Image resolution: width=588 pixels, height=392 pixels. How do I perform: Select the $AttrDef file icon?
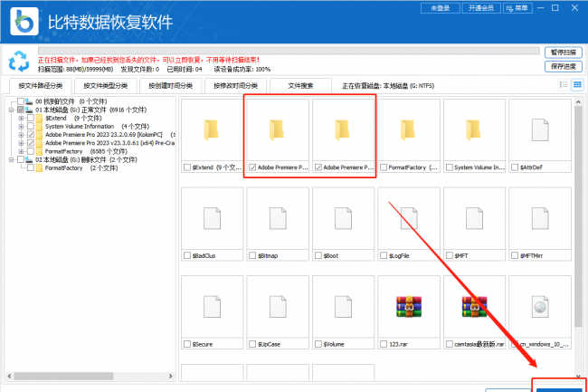(x=540, y=129)
